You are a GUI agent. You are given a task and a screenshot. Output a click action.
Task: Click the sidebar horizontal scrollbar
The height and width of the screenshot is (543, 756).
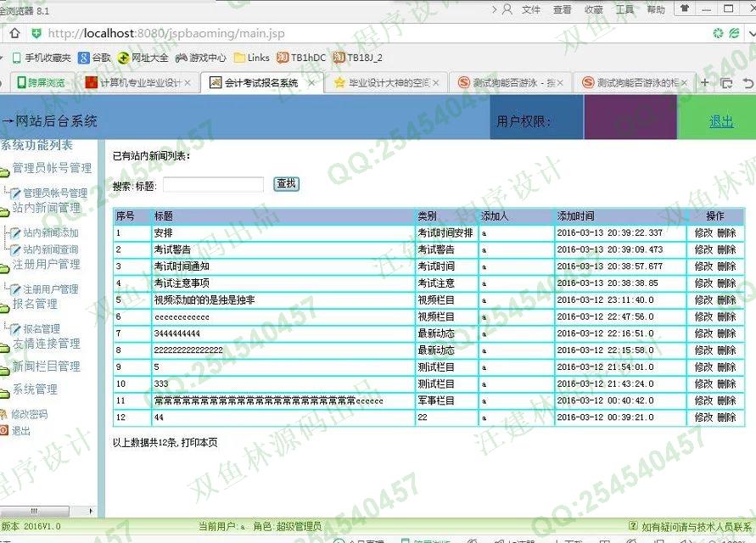coord(48,511)
